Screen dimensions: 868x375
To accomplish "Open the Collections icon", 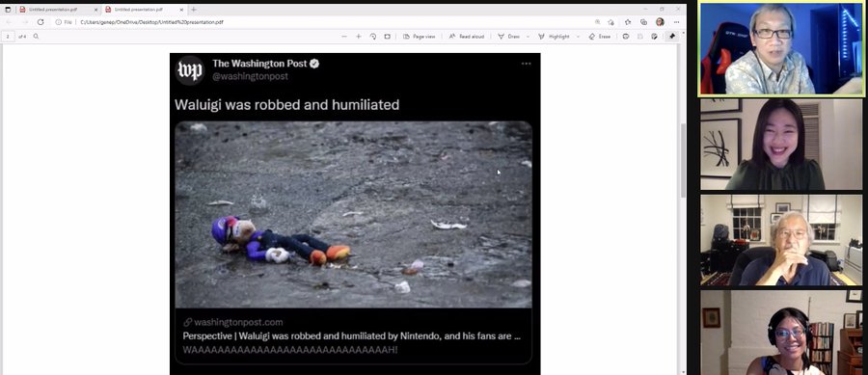I will coord(643,22).
